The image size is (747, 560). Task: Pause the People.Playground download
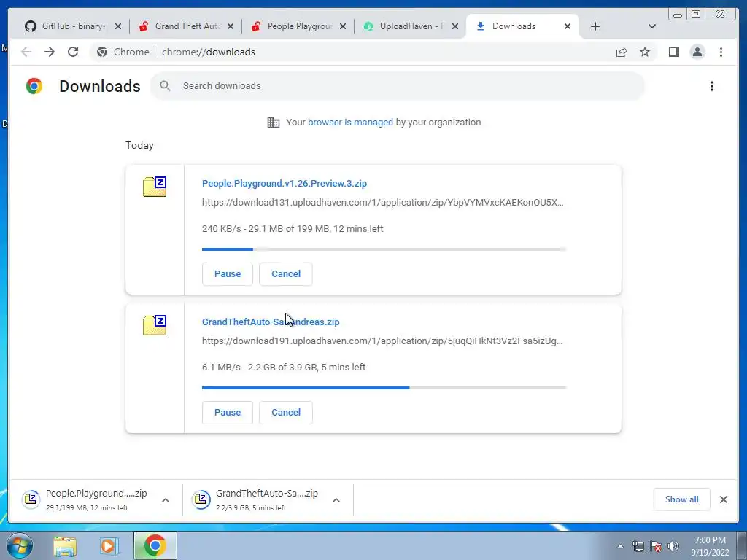click(x=228, y=274)
